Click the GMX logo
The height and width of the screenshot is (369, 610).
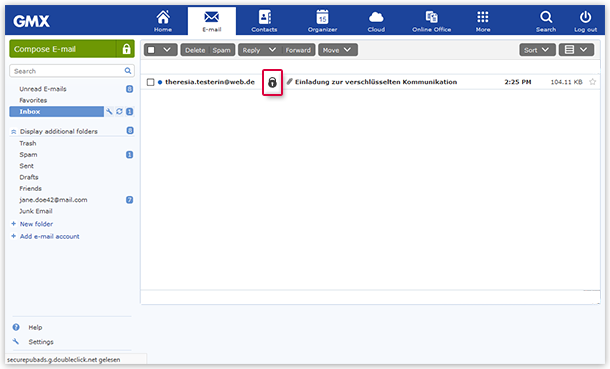[32, 21]
